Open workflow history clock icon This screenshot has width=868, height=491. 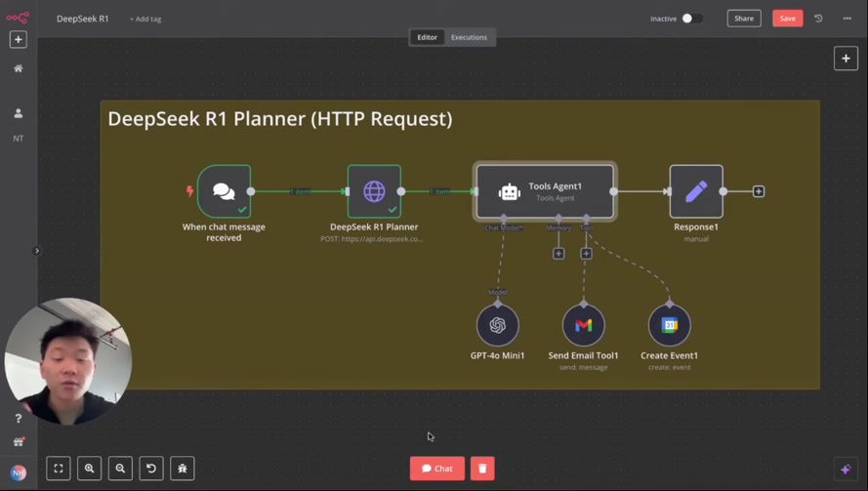[x=818, y=19]
